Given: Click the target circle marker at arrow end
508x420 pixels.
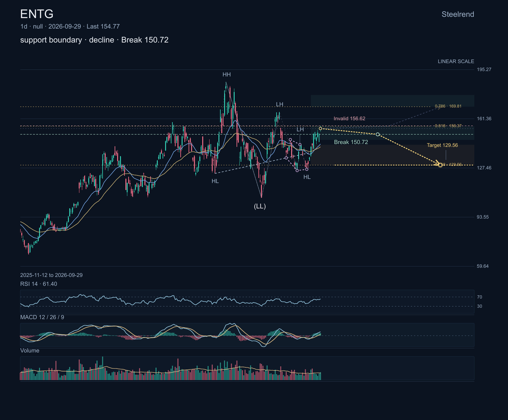Looking at the screenshot, I should [x=440, y=165].
